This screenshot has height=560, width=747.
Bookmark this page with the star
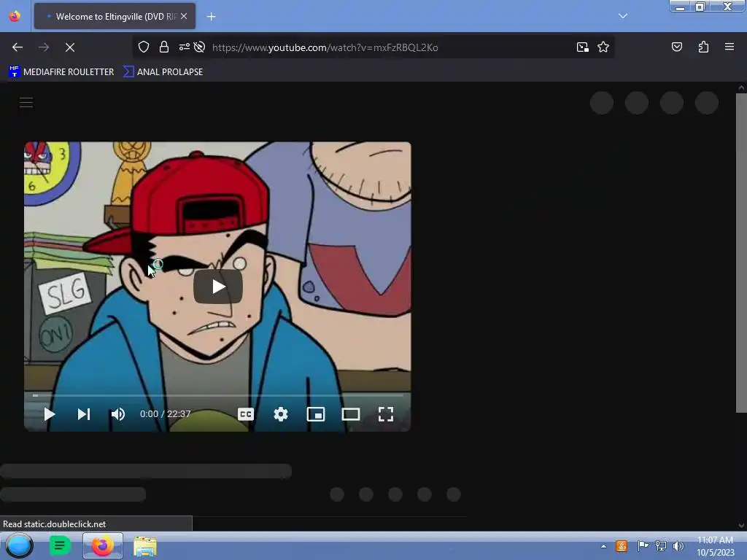pyautogui.click(x=603, y=47)
